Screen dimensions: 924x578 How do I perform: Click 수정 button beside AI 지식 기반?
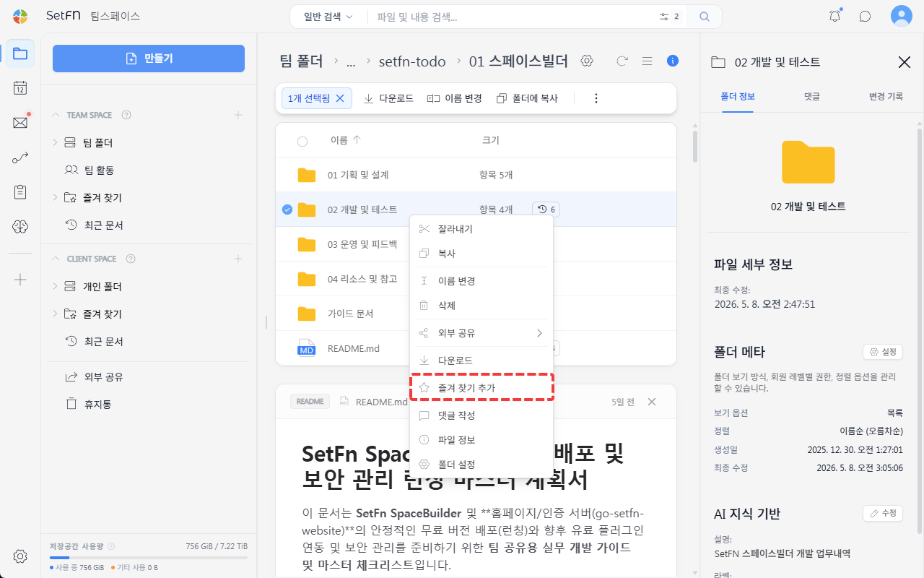click(883, 514)
